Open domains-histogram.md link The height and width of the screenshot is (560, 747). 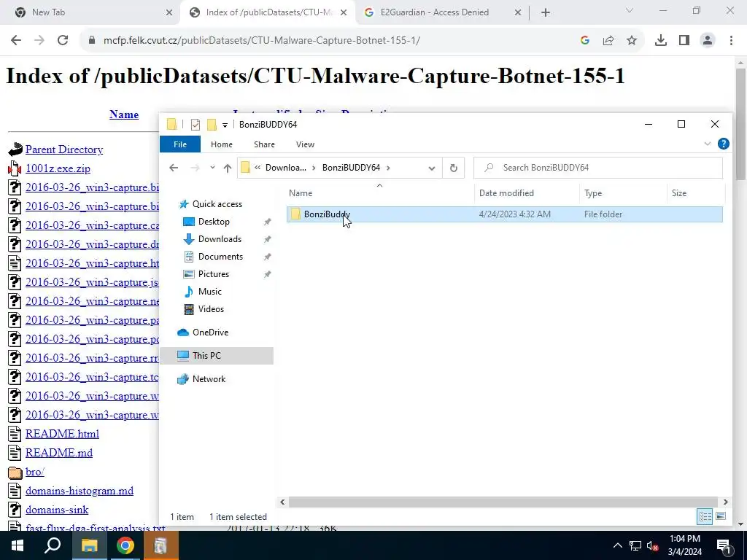click(80, 491)
